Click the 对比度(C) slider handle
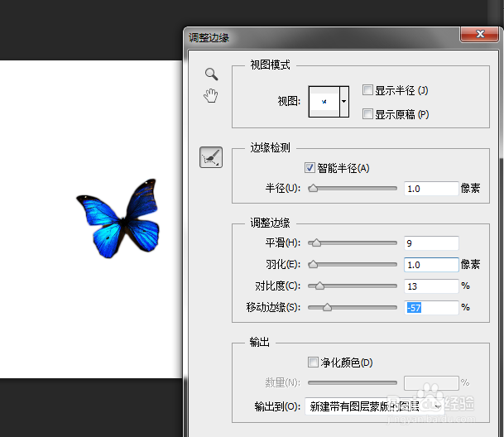The height and width of the screenshot is (437, 504). 319,286
